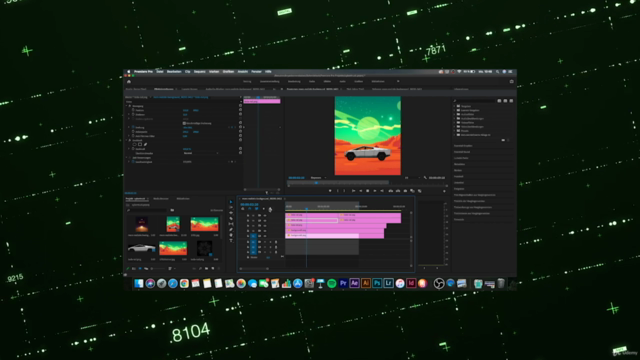Select the Cybertruck thumbnail in project panel
Viewport: 640px width, 360px height.
[x=141, y=248]
